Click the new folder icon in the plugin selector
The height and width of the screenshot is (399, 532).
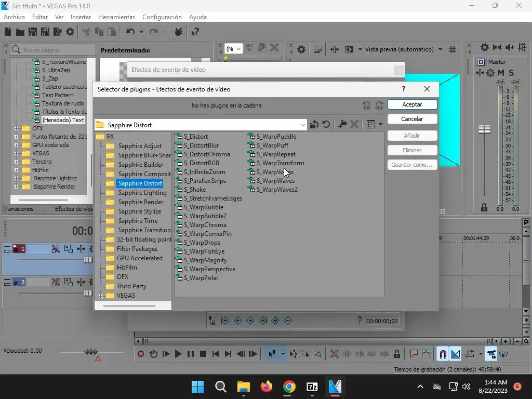pos(342,125)
